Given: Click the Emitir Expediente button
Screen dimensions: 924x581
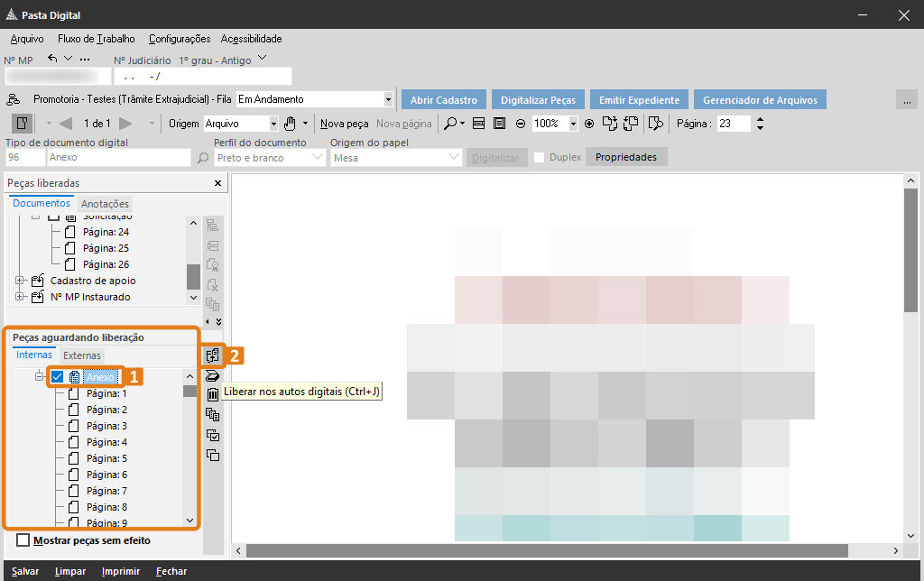Looking at the screenshot, I should [x=640, y=99].
